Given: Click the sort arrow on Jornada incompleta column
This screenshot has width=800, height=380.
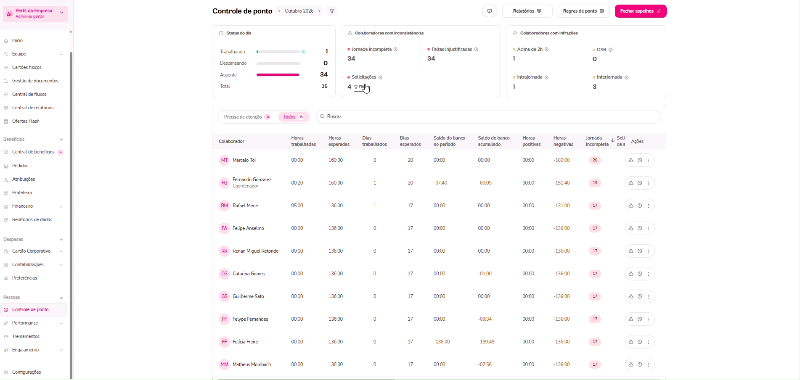Looking at the screenshot, I should 613,140.
